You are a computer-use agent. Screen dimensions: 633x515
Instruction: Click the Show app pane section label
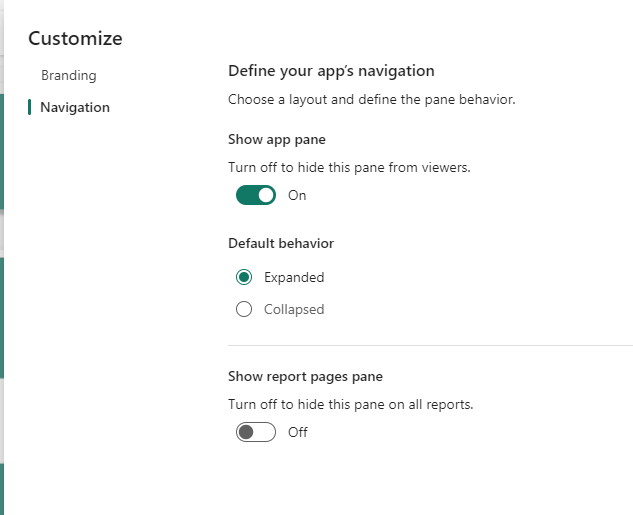277,139
